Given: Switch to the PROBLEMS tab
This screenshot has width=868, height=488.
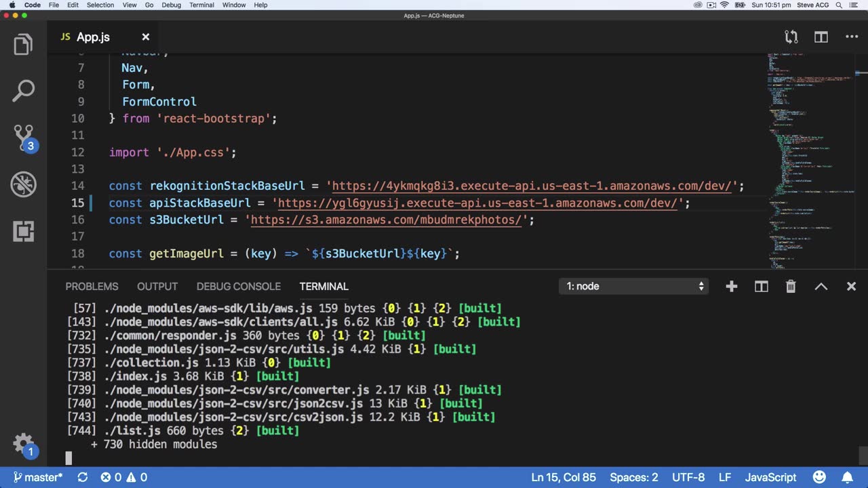Looking at the screenshot, I should [x=92, y=287].
